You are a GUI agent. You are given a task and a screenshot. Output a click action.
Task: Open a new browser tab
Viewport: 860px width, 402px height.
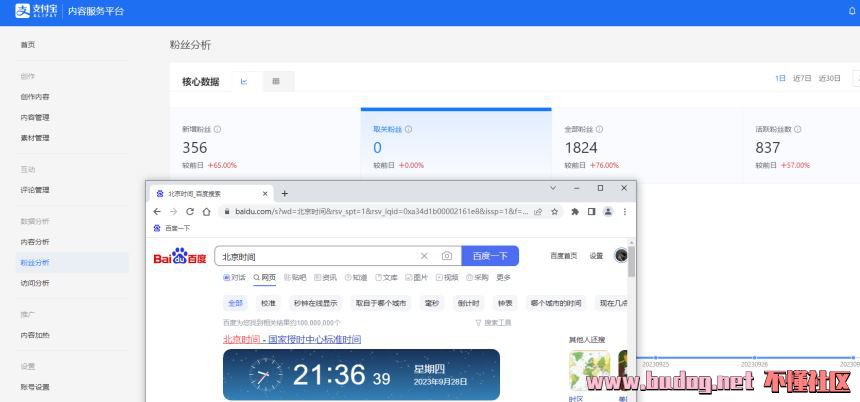(284, 194)
